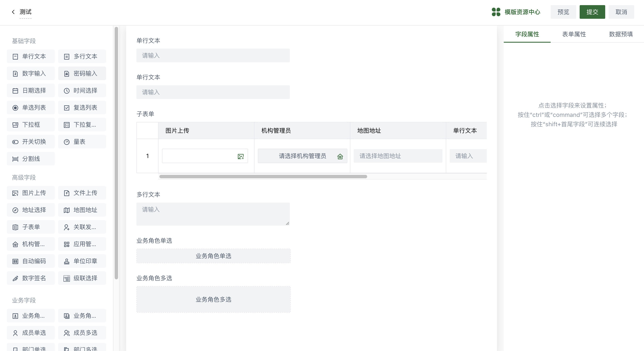Select the 下拉复... multi-select field icon
The width and height of the screenshot is (644, 351).
pyautogui.click(x=66, y=125)
